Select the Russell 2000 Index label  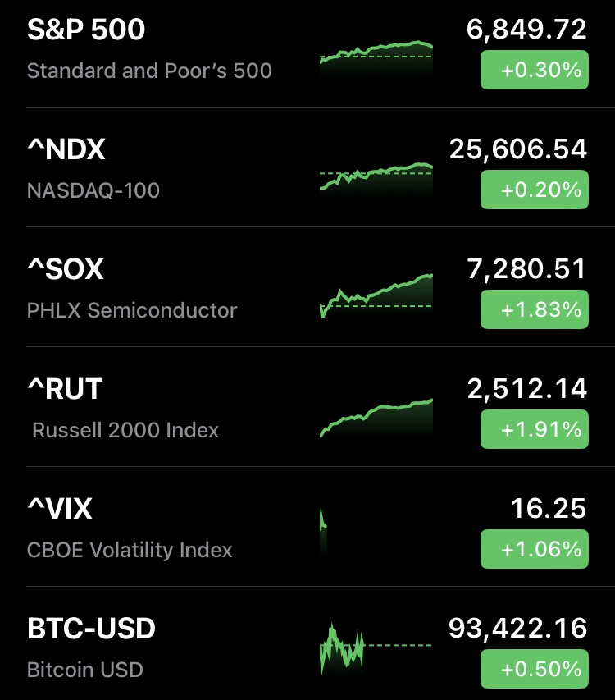125,430
